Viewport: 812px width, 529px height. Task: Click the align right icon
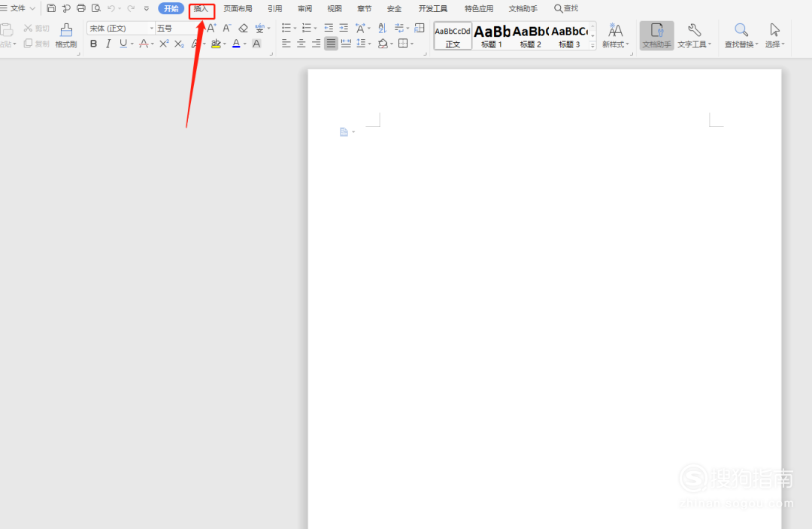tap(316, 44)
